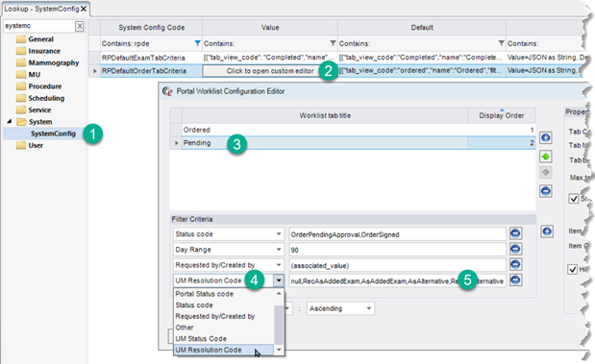Open the Ascending sort order dropdown
This screenshot has height=364, width=595.
click(368, 308)
